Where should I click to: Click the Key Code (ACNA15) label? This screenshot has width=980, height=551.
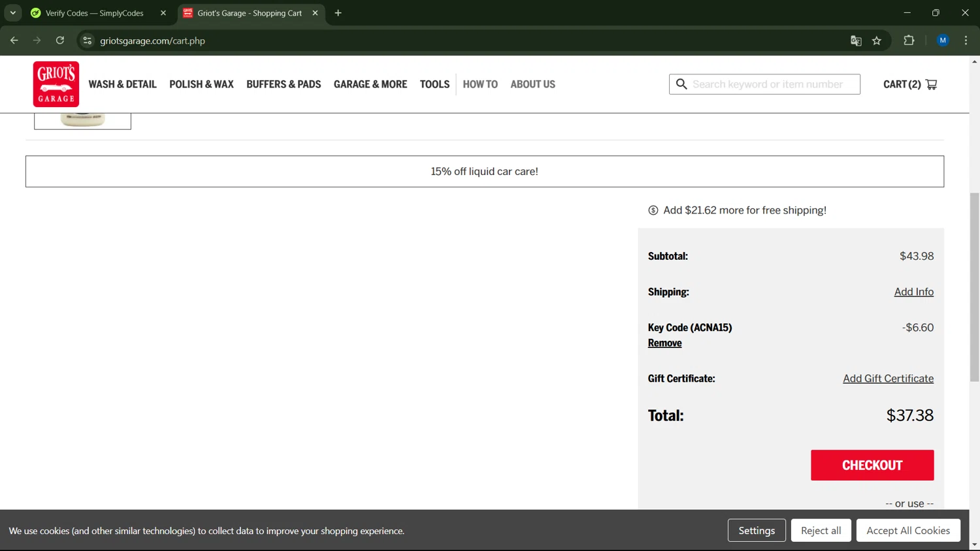click(690, 328)
